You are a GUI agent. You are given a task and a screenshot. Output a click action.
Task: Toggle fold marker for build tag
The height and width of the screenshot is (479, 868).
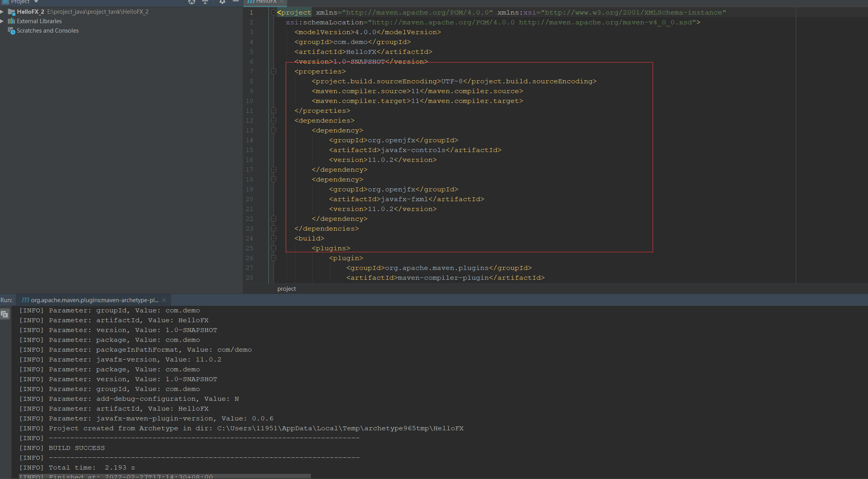(274, 239)
